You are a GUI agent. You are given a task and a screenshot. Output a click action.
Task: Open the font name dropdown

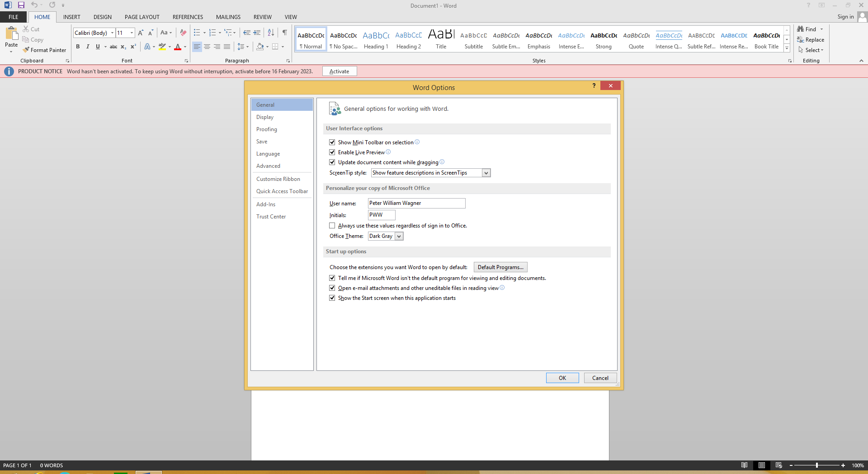pyautogui.click(x=112, y=33)
